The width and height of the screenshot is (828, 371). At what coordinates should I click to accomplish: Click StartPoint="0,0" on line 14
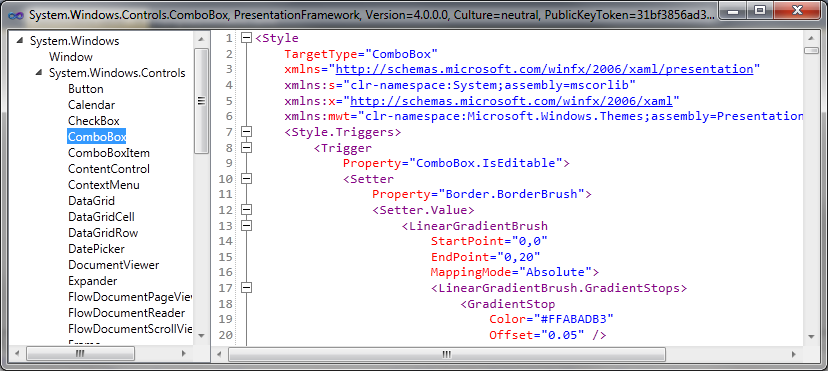pyautogui.click(x=490, y=241)
